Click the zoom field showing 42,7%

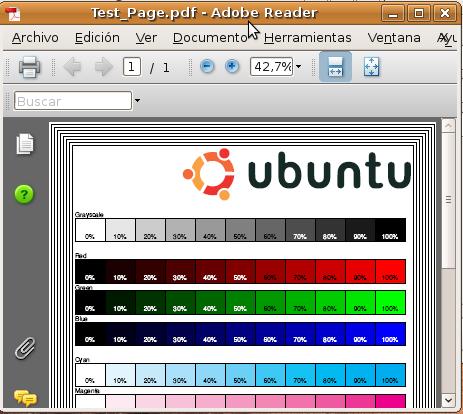click(271, 67)
